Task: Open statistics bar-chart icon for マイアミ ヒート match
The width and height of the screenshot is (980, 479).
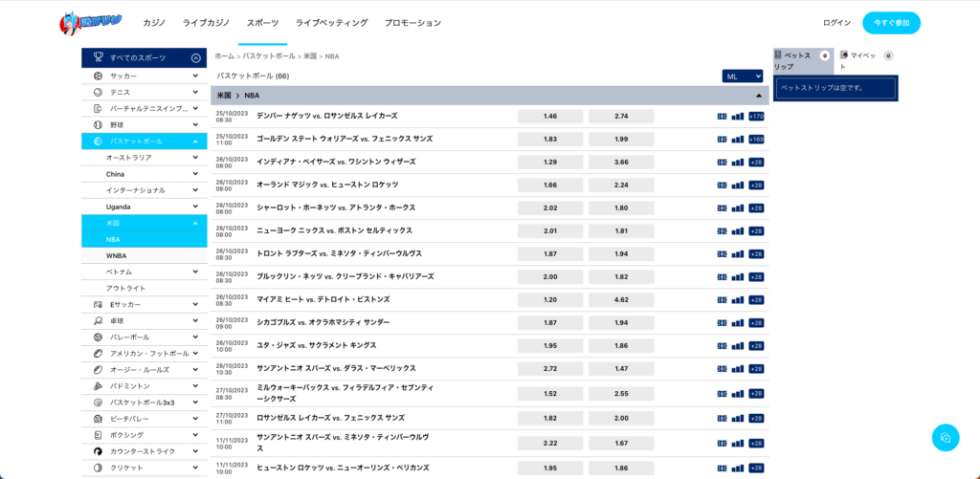Action: (x=738, y=300)
